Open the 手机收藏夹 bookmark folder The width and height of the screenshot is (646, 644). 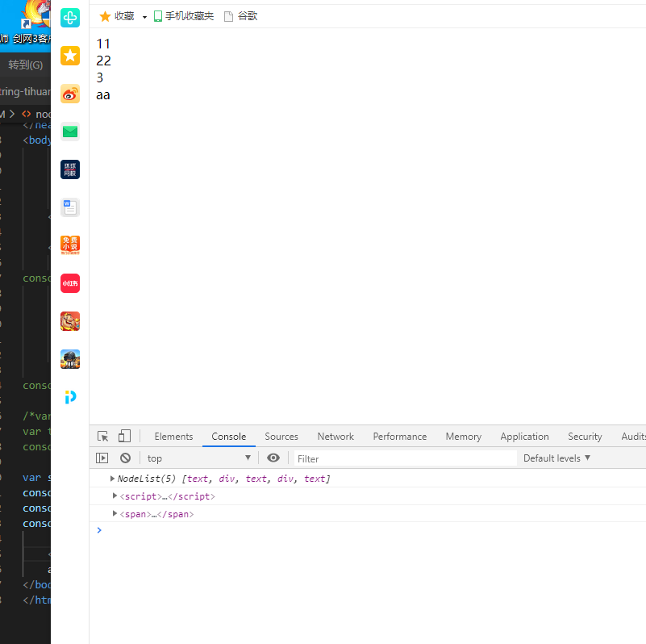[184, 16]
